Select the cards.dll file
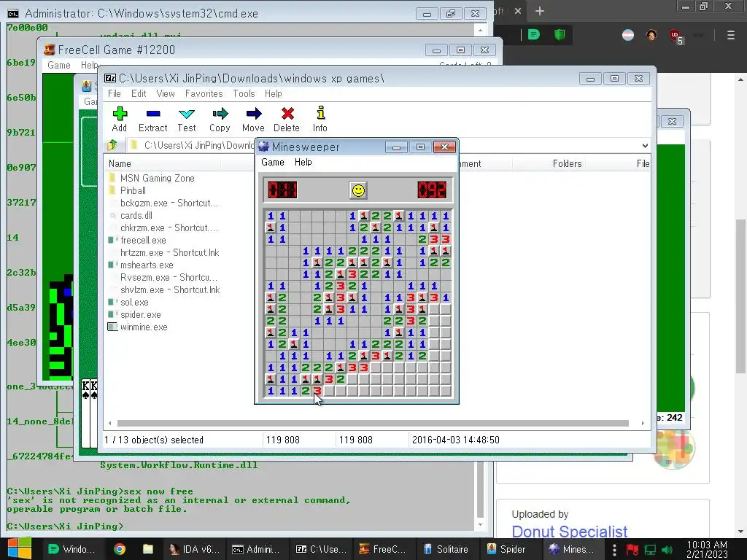 (136, 215)
